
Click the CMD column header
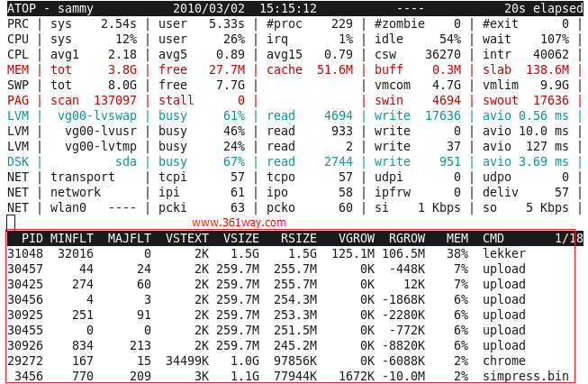click(x=493, y=238)
